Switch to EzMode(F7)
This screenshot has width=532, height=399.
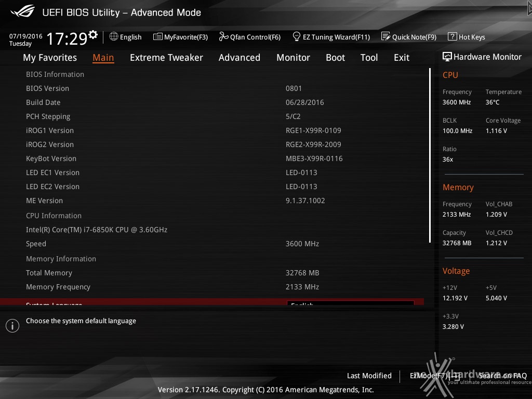435,376
